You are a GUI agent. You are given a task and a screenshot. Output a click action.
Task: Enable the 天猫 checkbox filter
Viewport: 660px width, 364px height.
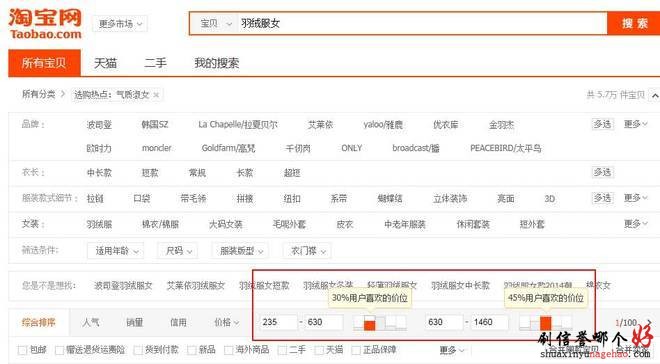point(319,350)
